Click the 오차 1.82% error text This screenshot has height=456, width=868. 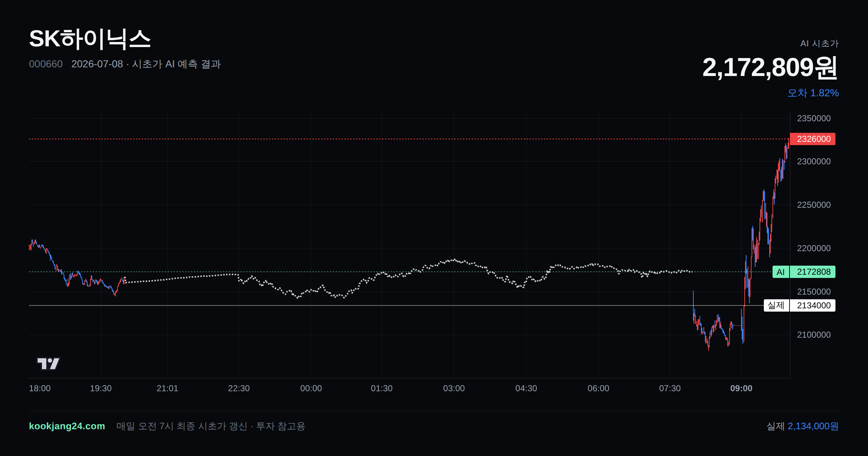pyautogui.click(x=813, y=93)
